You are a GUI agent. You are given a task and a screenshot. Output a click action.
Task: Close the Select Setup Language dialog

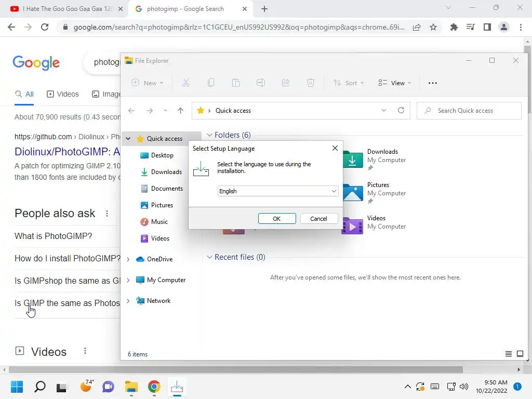(335, 148)
